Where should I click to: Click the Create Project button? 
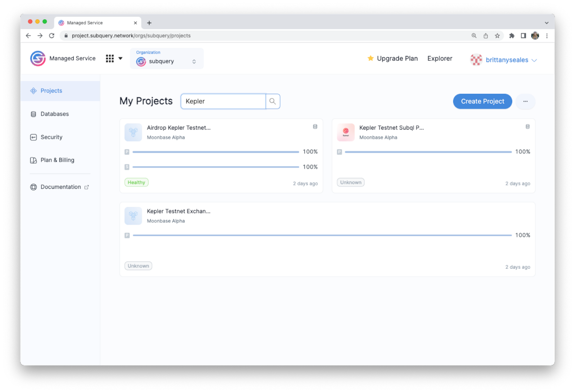point(483,101)
